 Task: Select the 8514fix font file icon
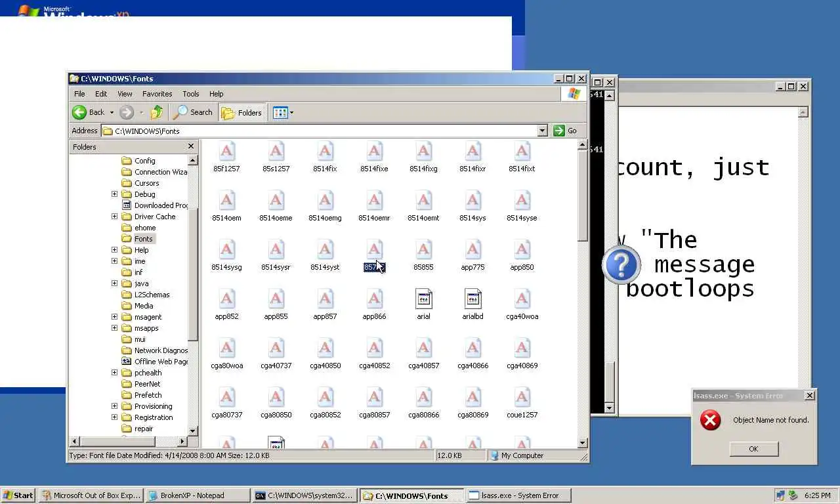325,157
